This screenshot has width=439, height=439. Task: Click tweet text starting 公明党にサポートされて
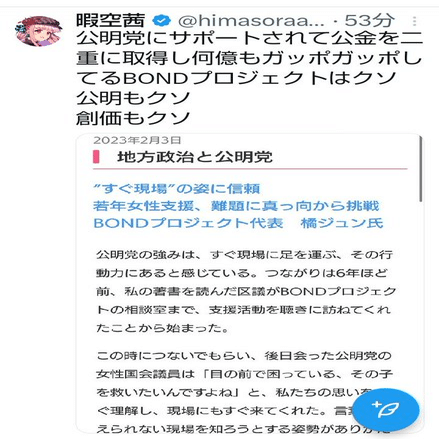250,58
